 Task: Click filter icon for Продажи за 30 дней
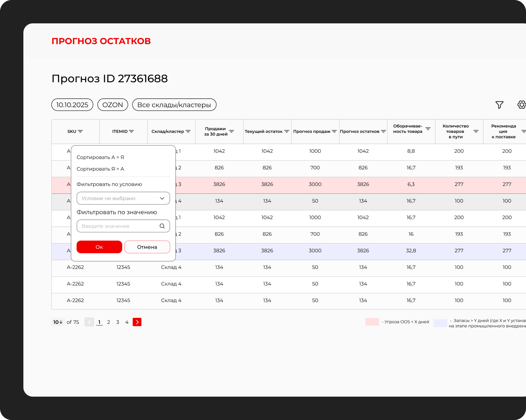(x=231, y=131)
